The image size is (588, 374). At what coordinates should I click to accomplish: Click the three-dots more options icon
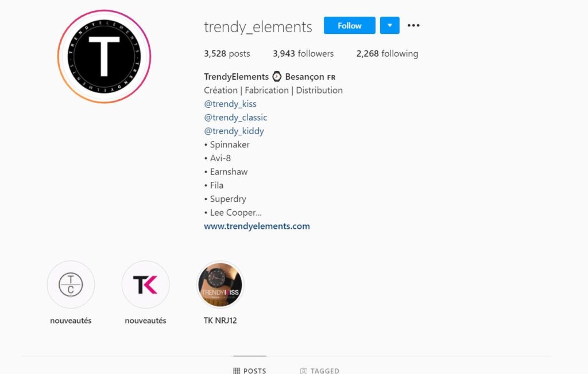pos(413,25)
